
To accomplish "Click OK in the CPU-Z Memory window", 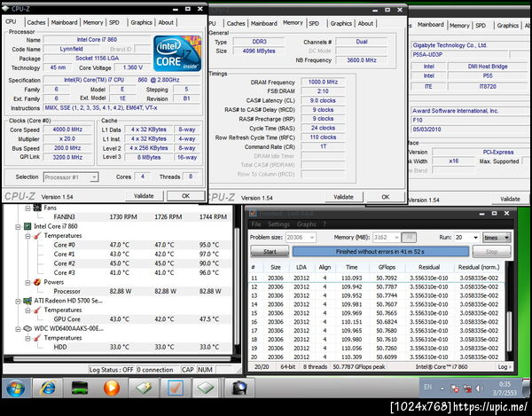I will 386,197.
